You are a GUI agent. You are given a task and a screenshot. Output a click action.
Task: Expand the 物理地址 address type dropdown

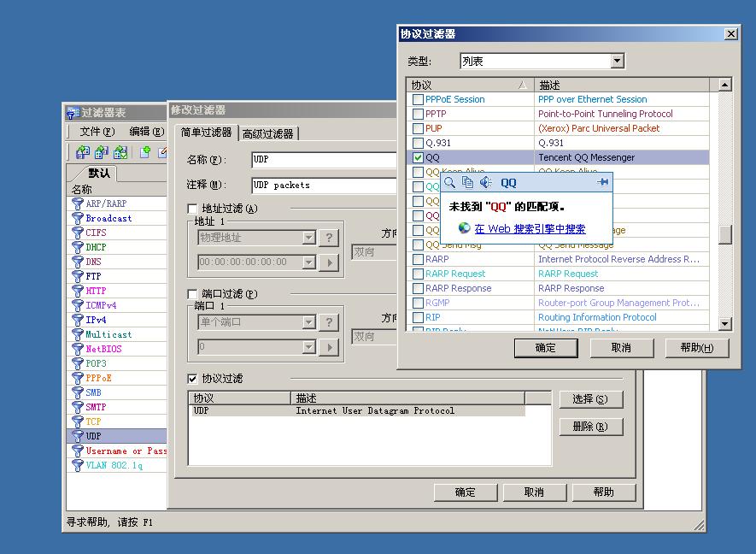(308, 238)
